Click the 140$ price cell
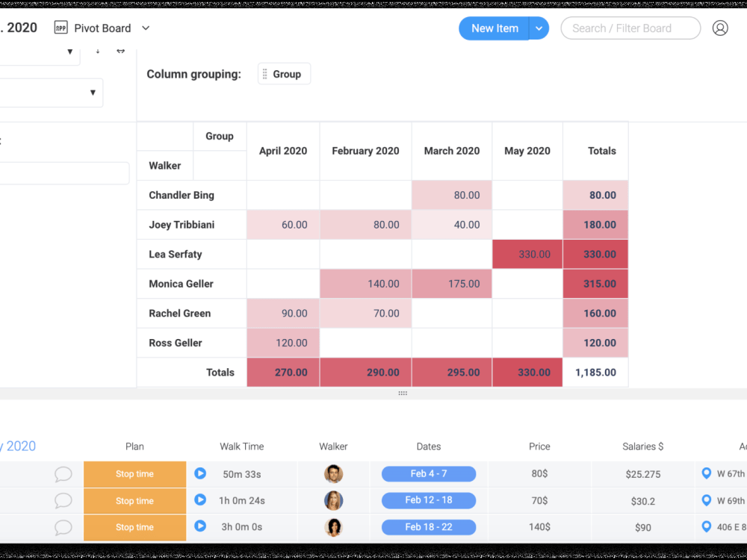The height and width of the screenshot is (560, 747). pyautogui.click(x=539, y=527)
